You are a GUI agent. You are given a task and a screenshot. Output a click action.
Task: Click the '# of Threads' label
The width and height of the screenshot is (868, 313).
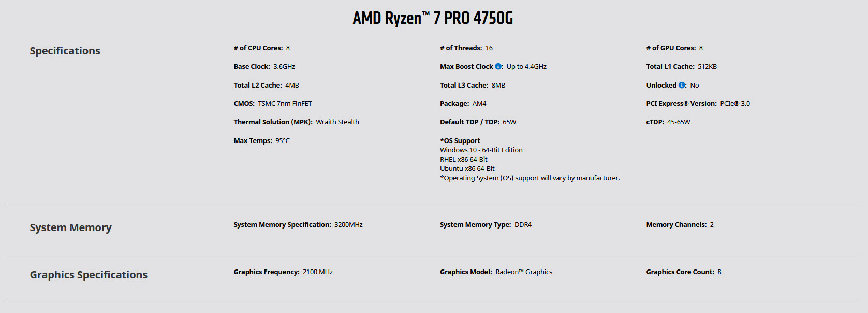(x=461, y=48)
